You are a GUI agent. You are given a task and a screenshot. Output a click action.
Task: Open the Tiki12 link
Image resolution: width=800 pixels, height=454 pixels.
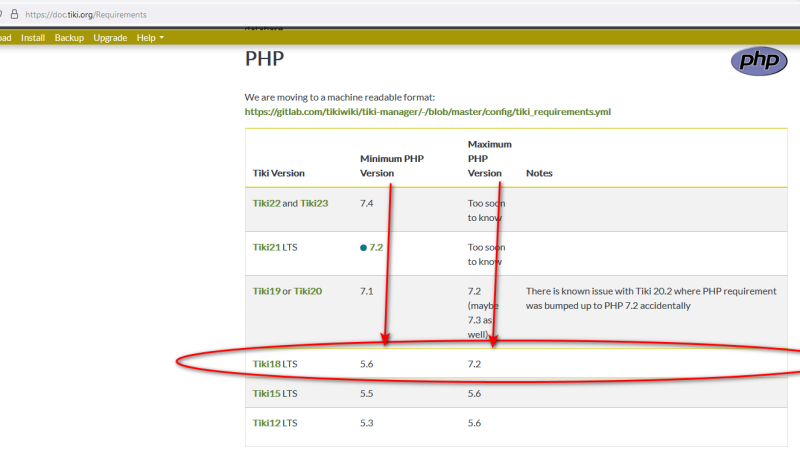point(266,423)
